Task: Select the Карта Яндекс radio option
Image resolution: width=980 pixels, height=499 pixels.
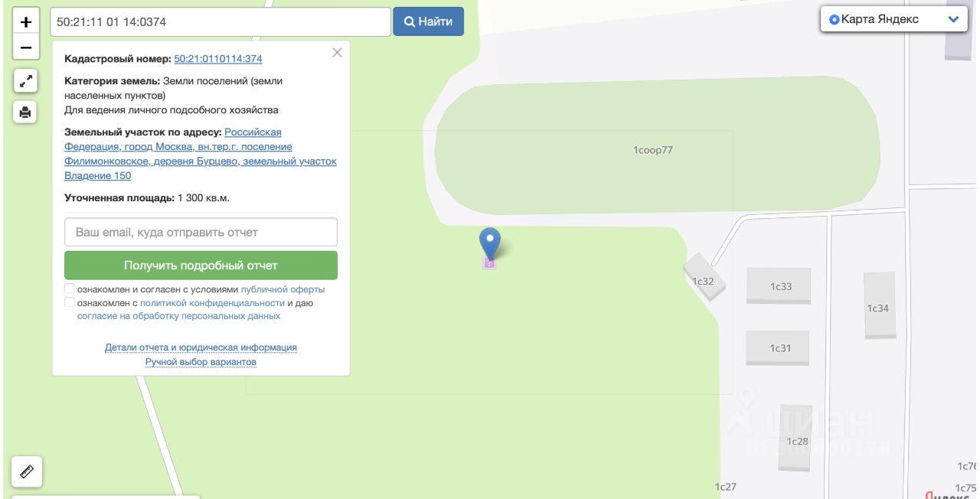Action: (835, 20)
